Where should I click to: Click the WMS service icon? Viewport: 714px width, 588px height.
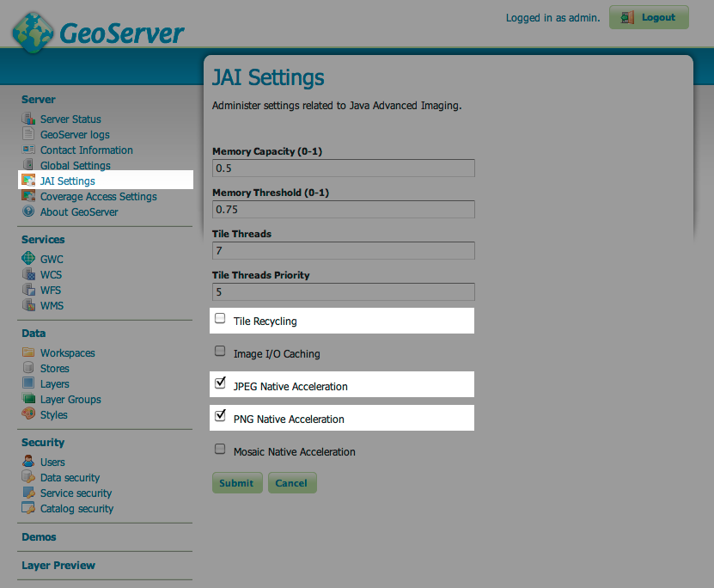pyautogui.click(x=28, y=304)
